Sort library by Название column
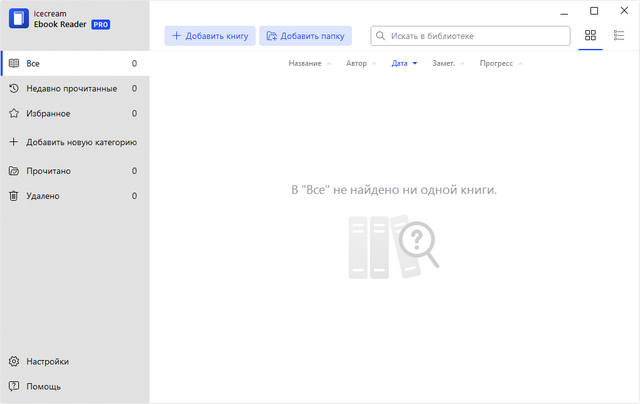The height and width of the screenshot is (404, 640). coord(305,63)
